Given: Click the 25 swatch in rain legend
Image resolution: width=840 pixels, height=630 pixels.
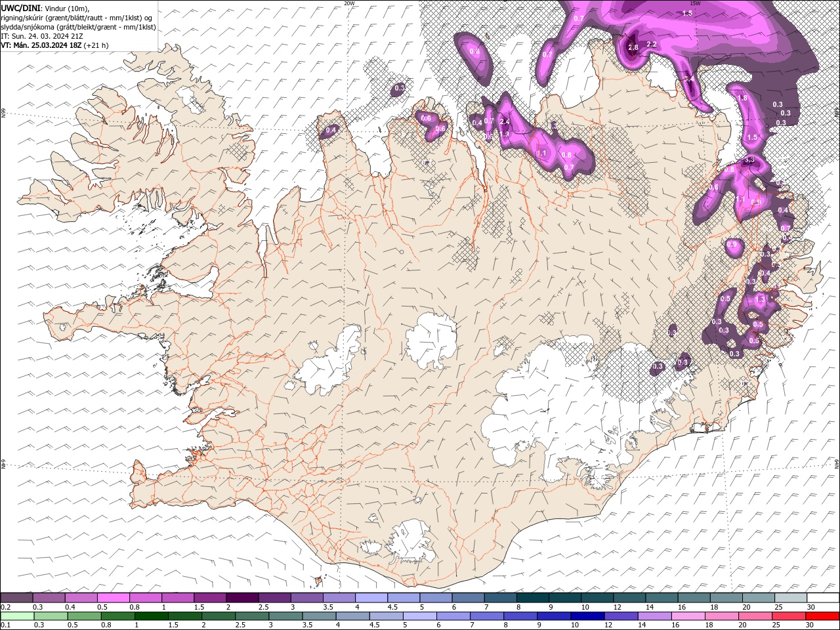Looking at the screenshot, I should pos(789,616).
